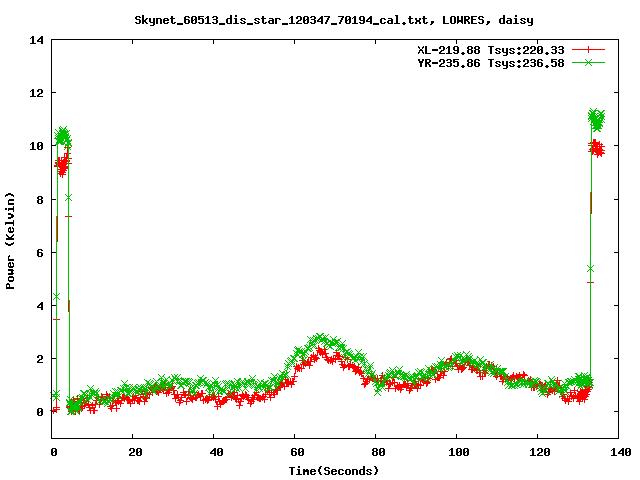This screenshot has height=480, width=640.
Task: Click the x-axis tick label 140
Action: tap(621, 452)
